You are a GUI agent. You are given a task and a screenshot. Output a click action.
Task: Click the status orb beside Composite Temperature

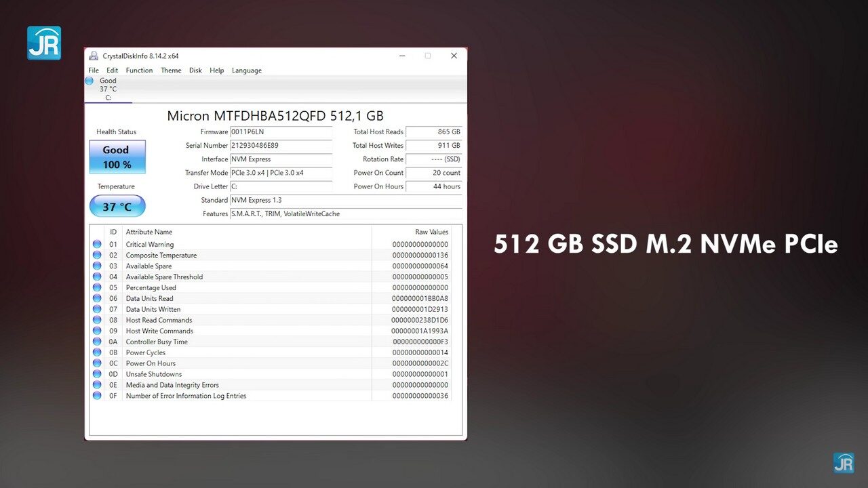click(x=97, y=256)
